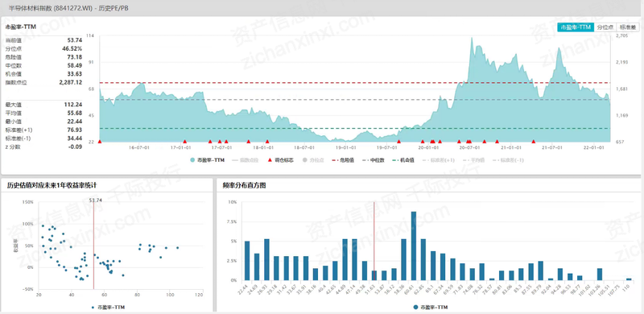Image resolution: width=644 pixels, height=314 pixels.
Task: Click the 19-01-01 date axis label
Action: (x=346, y=147)
